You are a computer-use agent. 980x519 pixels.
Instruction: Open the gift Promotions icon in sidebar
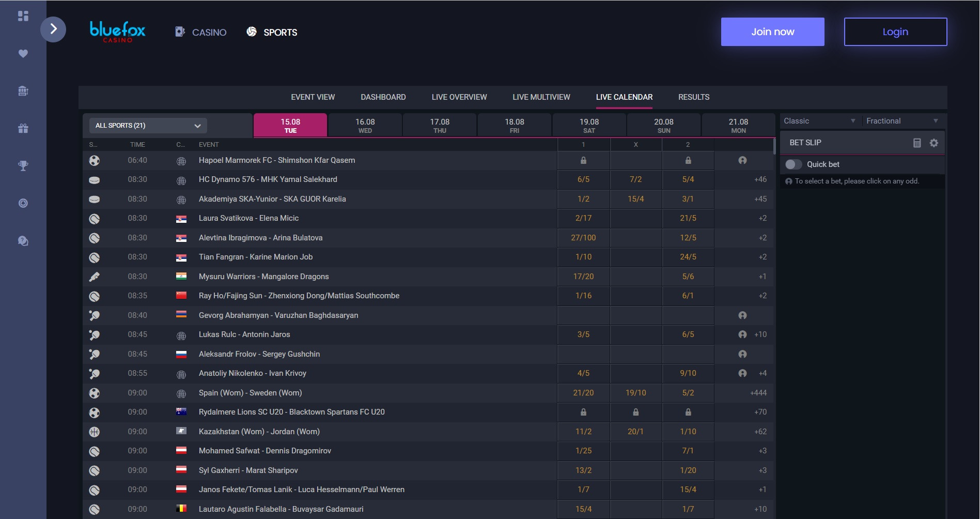[x=23, y=128]
